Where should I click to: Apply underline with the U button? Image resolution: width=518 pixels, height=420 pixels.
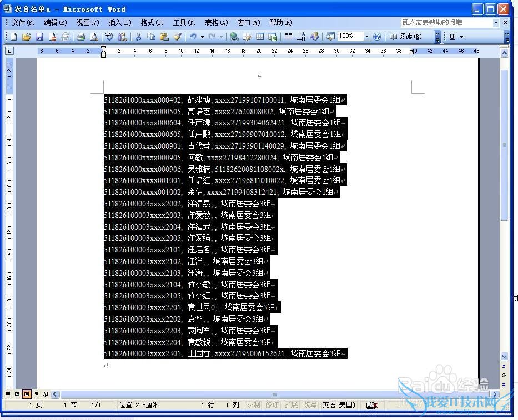coord(452,37)
